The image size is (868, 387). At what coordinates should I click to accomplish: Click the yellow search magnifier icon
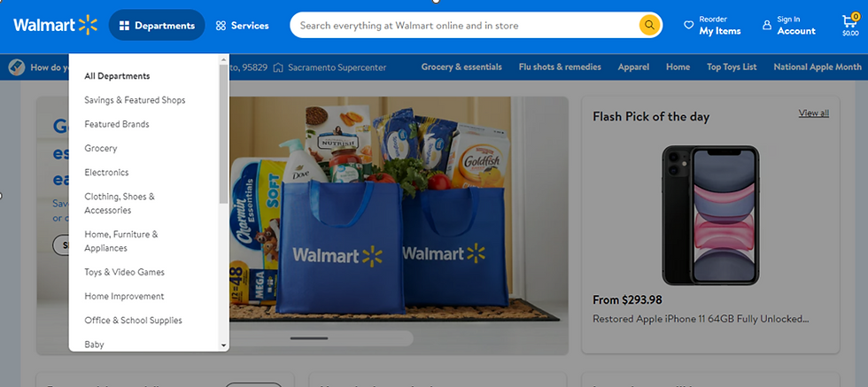(649, 25)
